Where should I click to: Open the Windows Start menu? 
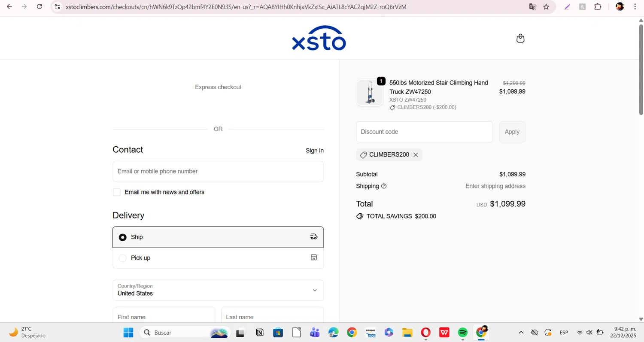(x=128, y=333)
